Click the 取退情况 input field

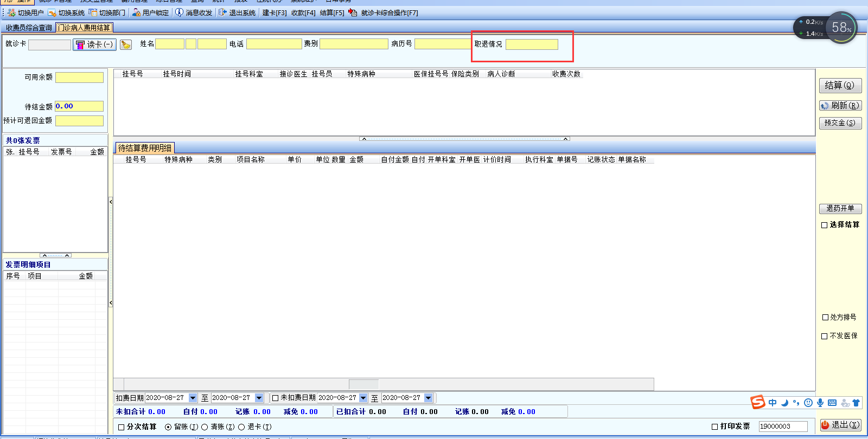click(532, 44)
